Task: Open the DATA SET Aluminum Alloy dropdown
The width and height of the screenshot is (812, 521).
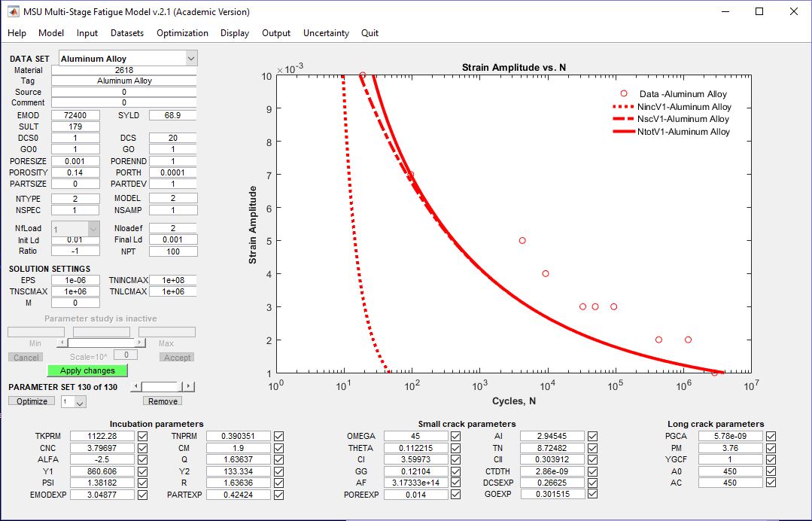Action: [x=190, y=59]
